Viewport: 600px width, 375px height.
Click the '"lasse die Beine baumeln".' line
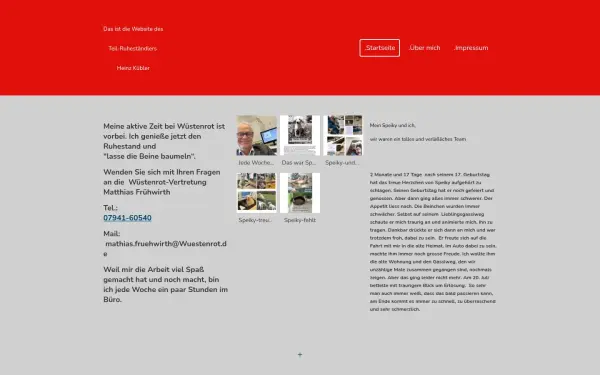coord(149,156)
